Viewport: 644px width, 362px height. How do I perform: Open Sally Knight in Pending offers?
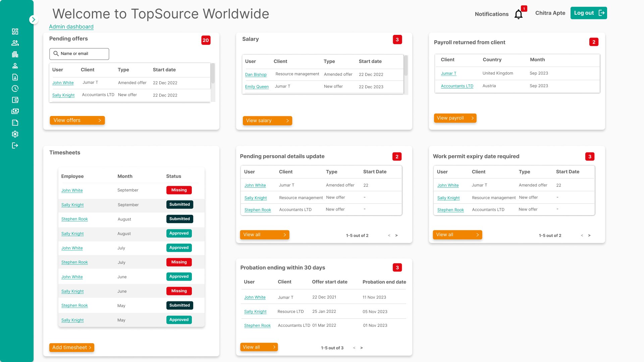coord(63,95)
